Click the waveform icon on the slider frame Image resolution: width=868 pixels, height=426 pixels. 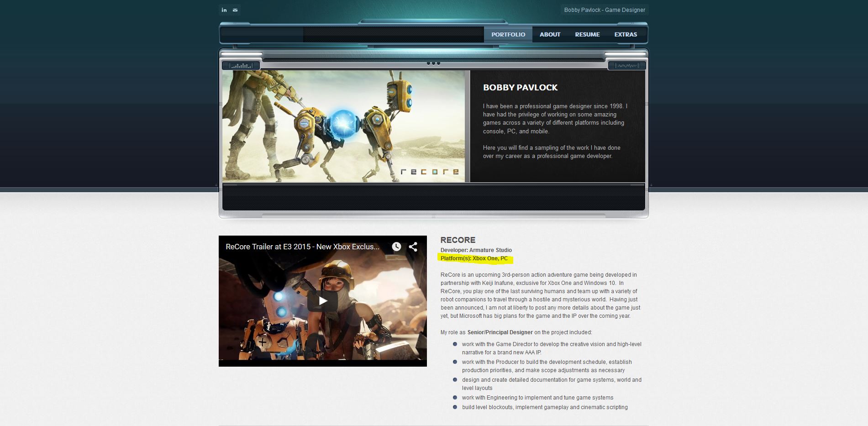tap(626, 66)
